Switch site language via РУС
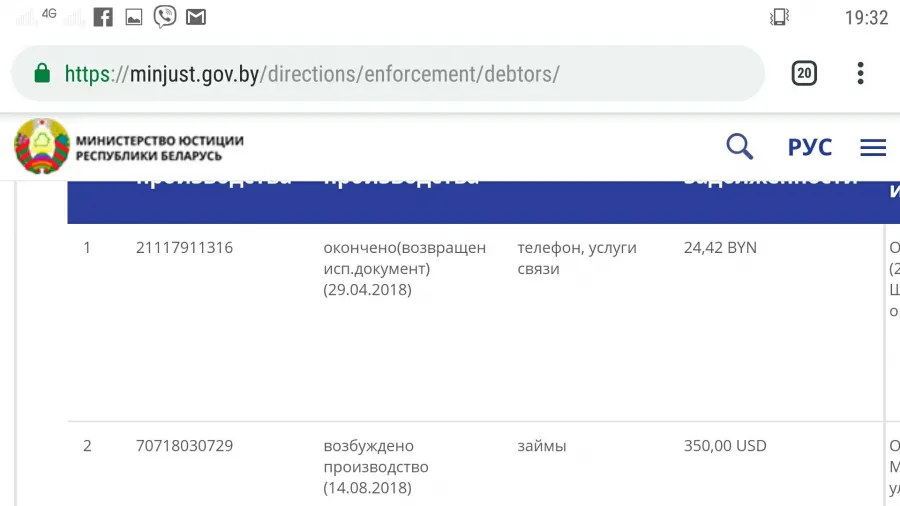 click(x=810, y=147)
